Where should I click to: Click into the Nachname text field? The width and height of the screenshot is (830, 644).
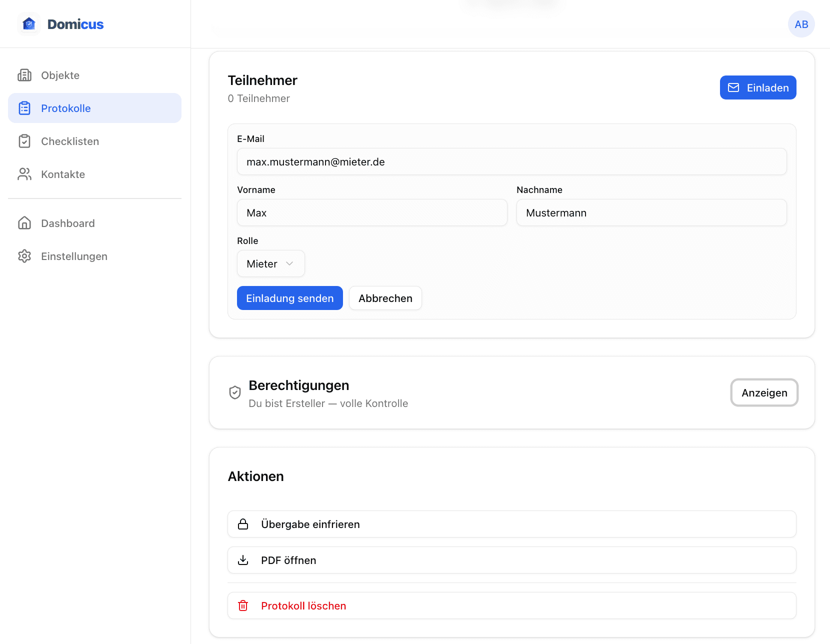(651, 212)
